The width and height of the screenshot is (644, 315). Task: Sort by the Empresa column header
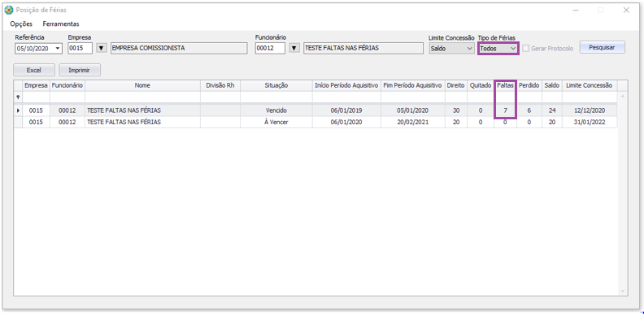click(x=36, y=86)
